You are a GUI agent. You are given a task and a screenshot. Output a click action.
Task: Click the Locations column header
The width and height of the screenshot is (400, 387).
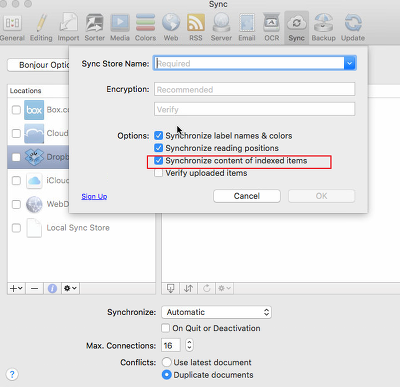pyautogui.click(x=38, y=91)
